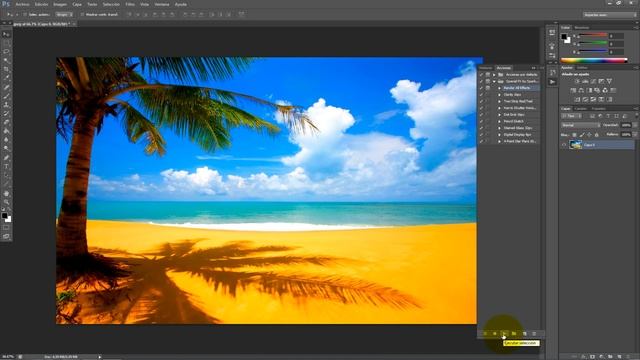Screen dimensions: 640x360
Task: Open the Opacidad value dropdown
Action: pos(634,125)
